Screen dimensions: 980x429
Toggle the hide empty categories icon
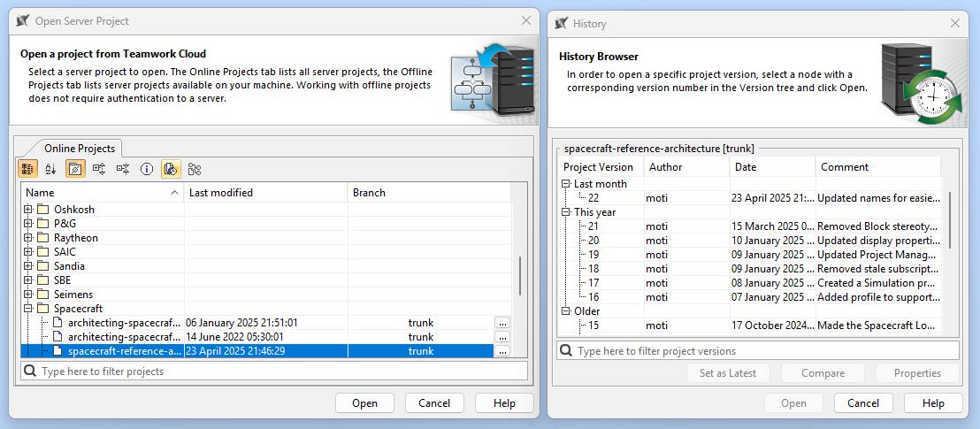tap(75, 168)
